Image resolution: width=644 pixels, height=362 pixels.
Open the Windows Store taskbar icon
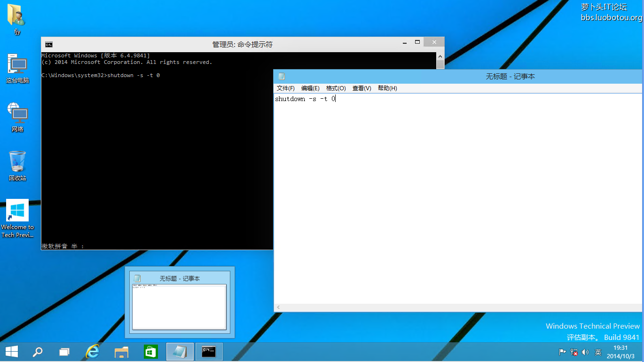click(x=150, y=352)
